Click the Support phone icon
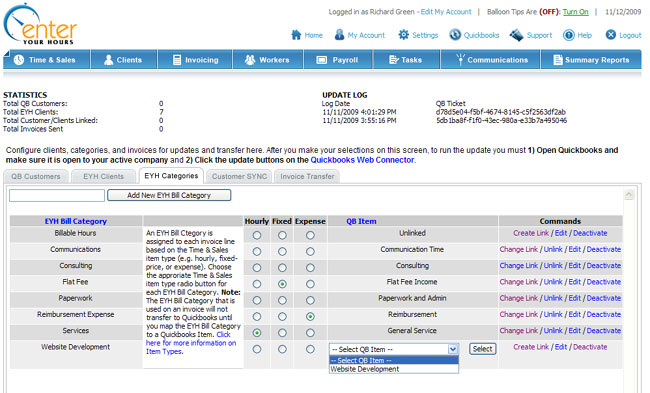The height and width of the screenshot is (393, 650). click(x=517, y=35)
